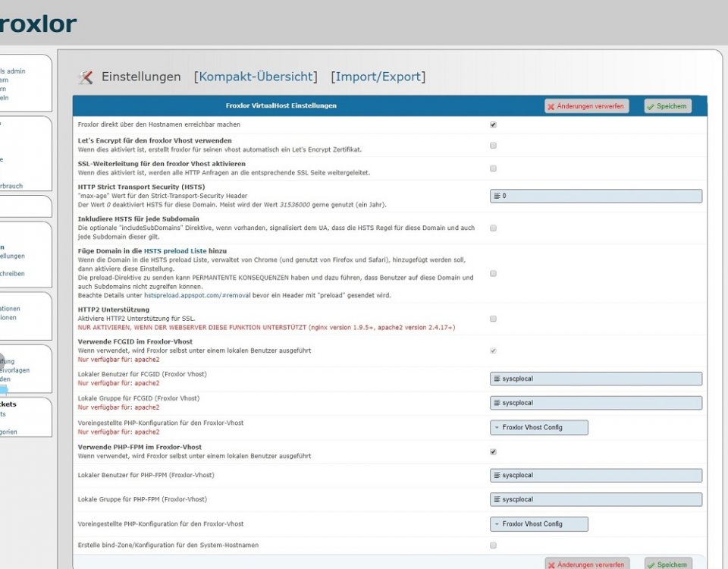728x569 pixels.
Task: Click list icon in Lokale Gruppe für PHP-FPM field
Action: (x=497, y=500)
